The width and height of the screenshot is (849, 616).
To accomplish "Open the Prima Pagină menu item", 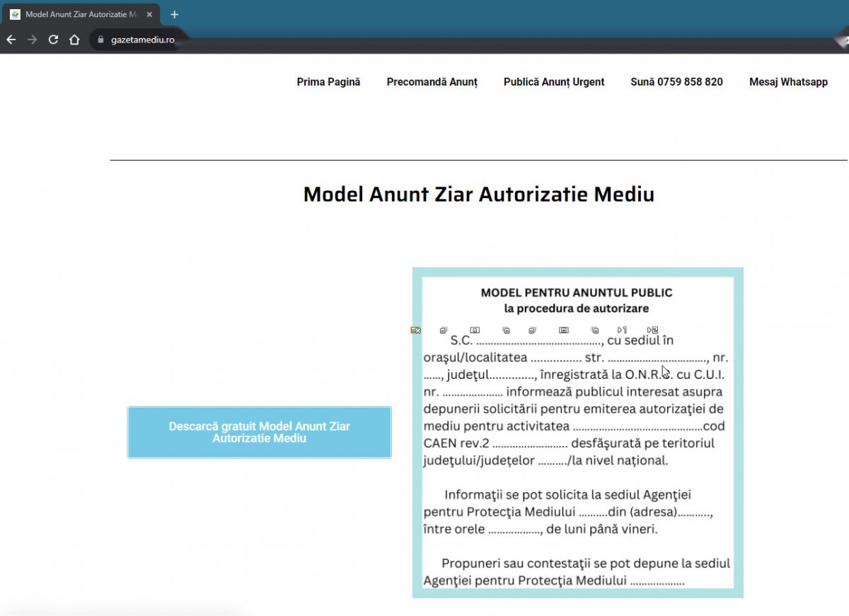I will click(x=328, y=82).
